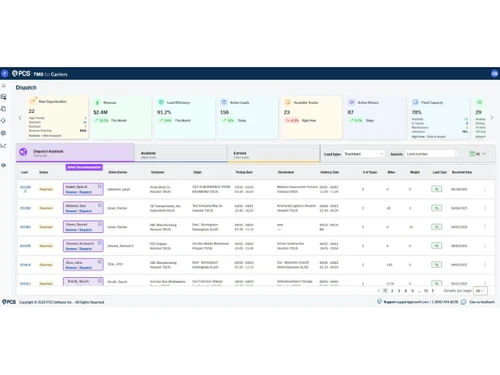Open the chart analytics icon in the sidebar
Image resolution: width=500 pixels, height=375 pixels.
pos(4,146)
